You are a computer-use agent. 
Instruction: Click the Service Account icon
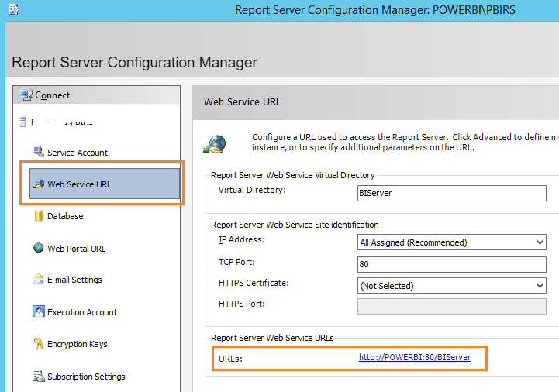coord(39,152)
